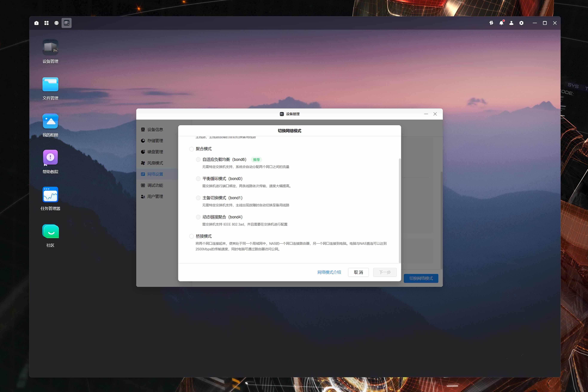Open 风扇模式 sidebar item
Viewport: 588px width, 392px height.
pyautogui.click(x=155, y=163)
